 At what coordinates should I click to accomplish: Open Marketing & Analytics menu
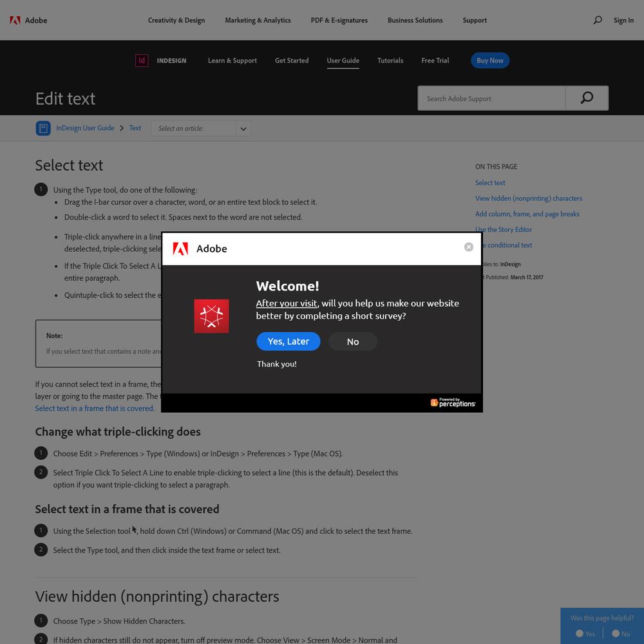coord(258,20)
